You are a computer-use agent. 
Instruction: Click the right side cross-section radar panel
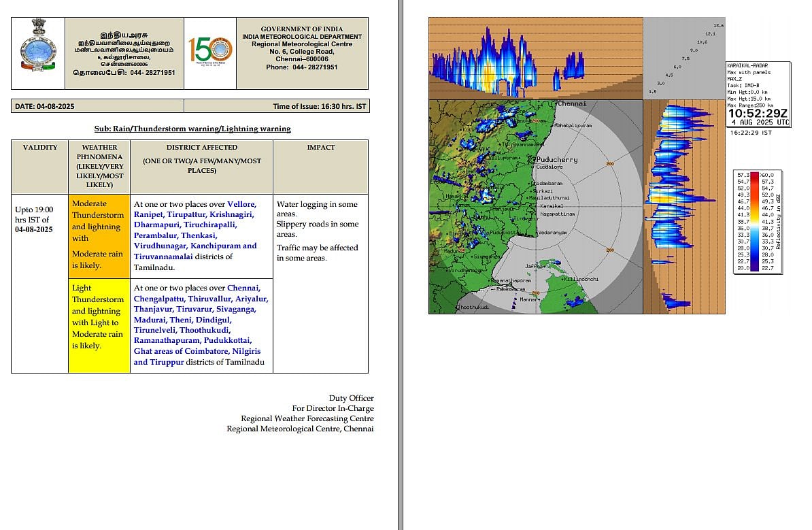[x=683, y=207]
